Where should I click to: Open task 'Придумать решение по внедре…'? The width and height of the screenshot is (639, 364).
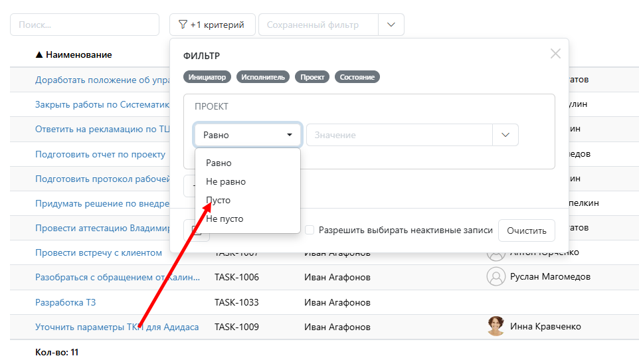[x=102, y=203]
